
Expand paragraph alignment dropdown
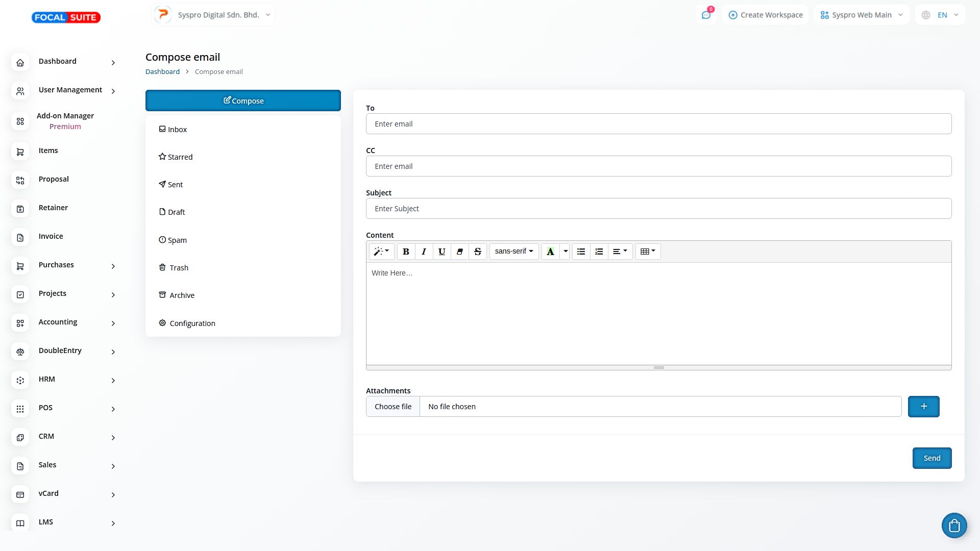pos(620,252)
